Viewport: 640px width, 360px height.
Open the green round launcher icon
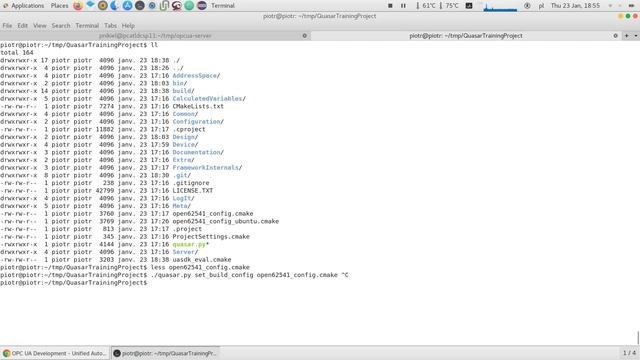(189, 6)
